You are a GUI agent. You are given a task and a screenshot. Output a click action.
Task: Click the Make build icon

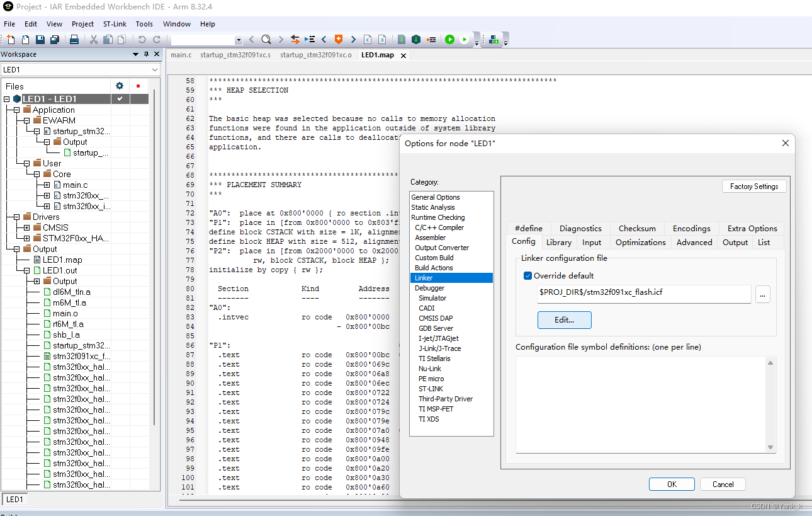(x=416, y=40)
